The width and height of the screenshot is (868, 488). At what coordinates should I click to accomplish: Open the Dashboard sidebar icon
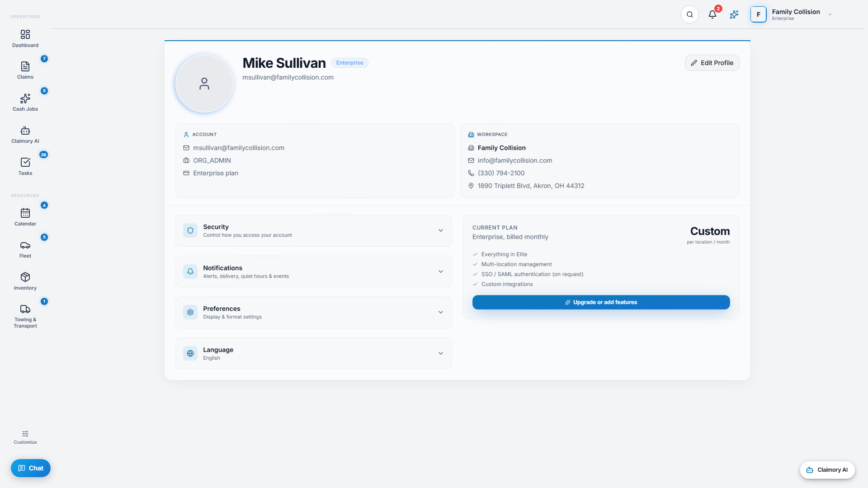(25, 34)
